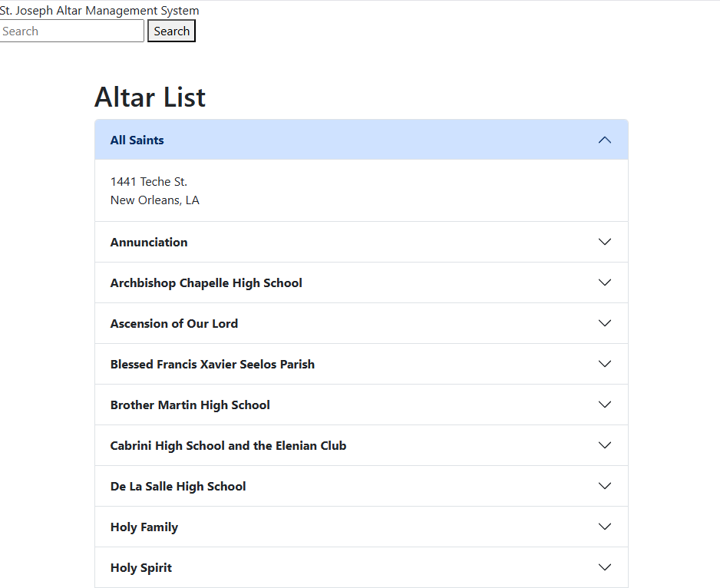Expand Archbishop Chapelle High School row
Screen dimensions: 720x588
pos(206,282)
